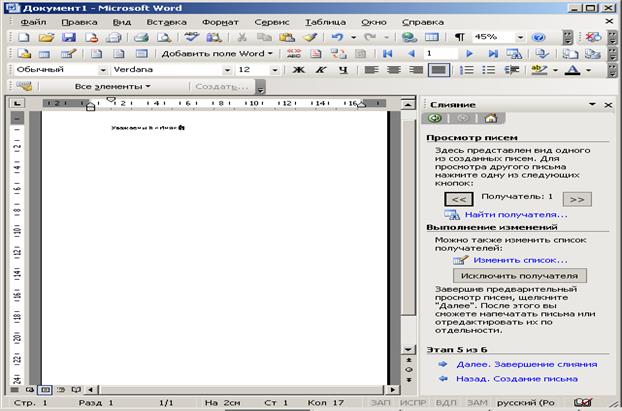This screenshot has width=622, height=411.
Task: Open the Вставка menu
Action: coord(167,22)
